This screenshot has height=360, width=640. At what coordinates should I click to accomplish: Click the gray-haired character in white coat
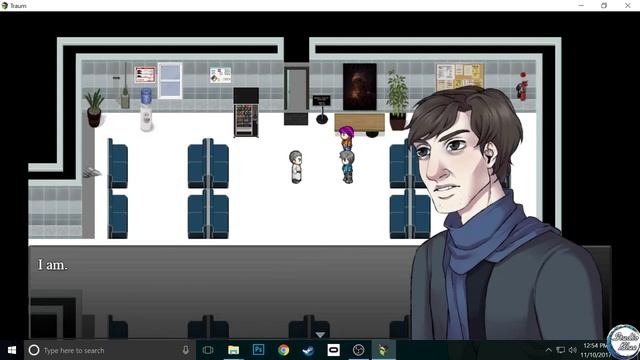pos(296,167)
